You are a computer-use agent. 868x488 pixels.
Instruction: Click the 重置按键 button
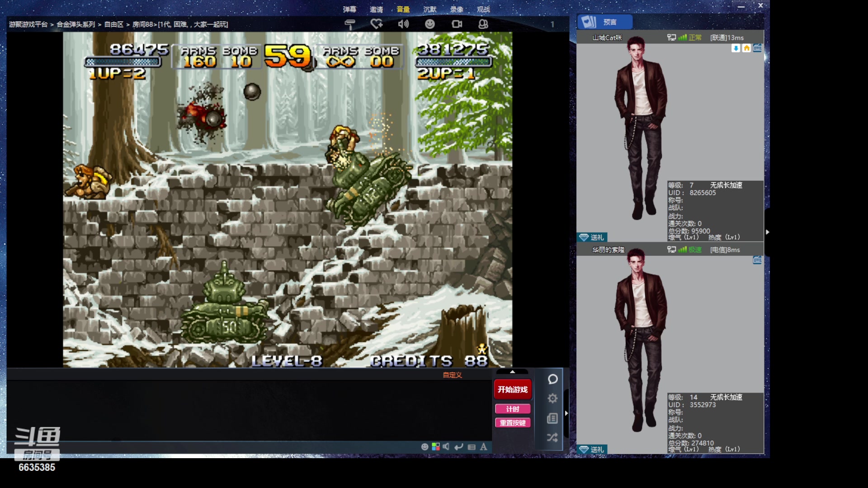point(512,423)
